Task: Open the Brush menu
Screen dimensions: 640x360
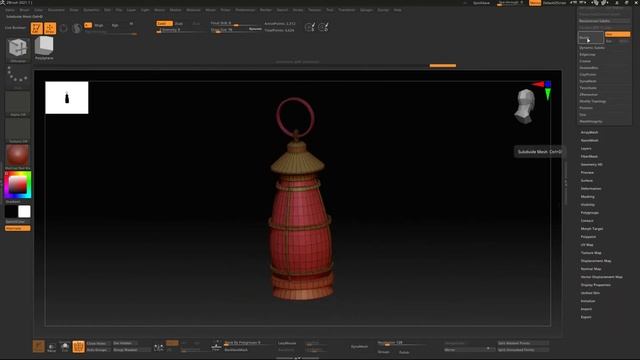Action: pos(24,10)
